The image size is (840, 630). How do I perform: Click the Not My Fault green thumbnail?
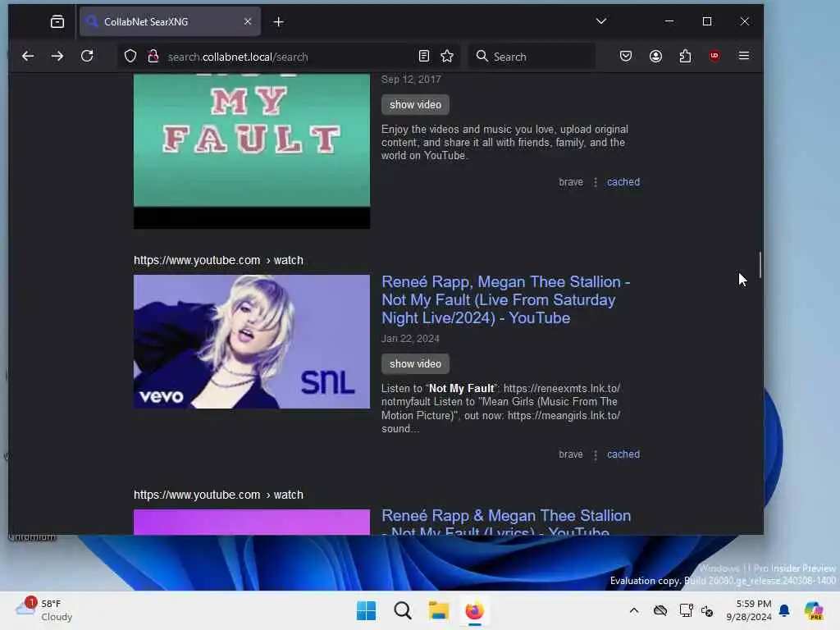point(252,151)
